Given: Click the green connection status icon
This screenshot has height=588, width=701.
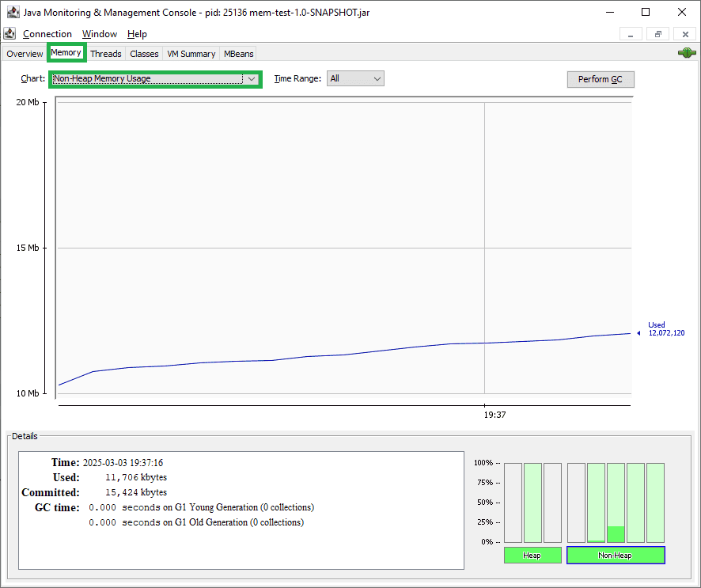Looking at the screenshot, I should coord(687,53).
